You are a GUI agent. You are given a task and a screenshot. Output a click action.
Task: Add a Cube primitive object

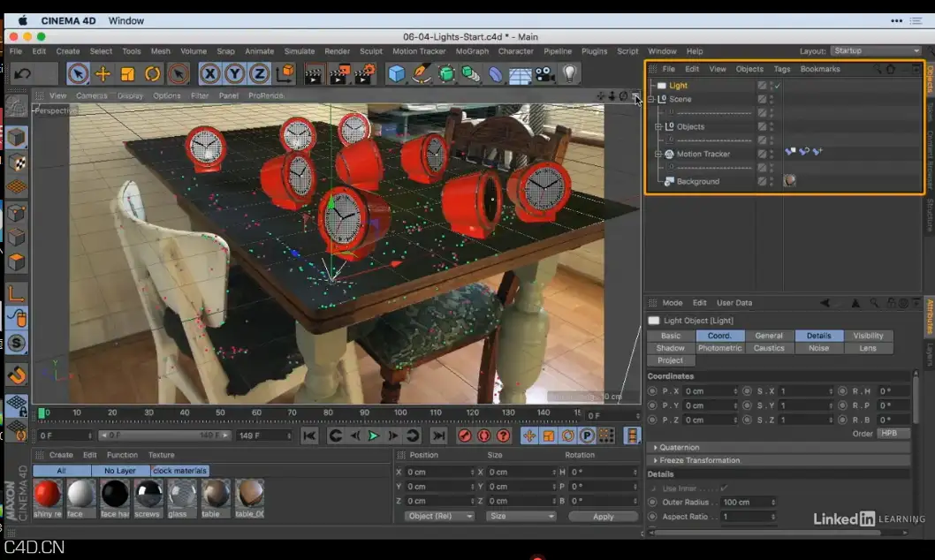397,74
